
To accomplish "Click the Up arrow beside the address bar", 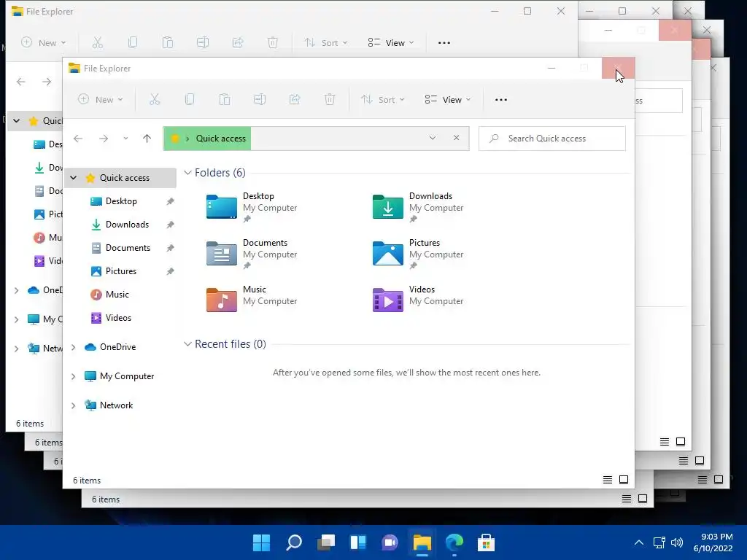I will [x=147, y=139].
